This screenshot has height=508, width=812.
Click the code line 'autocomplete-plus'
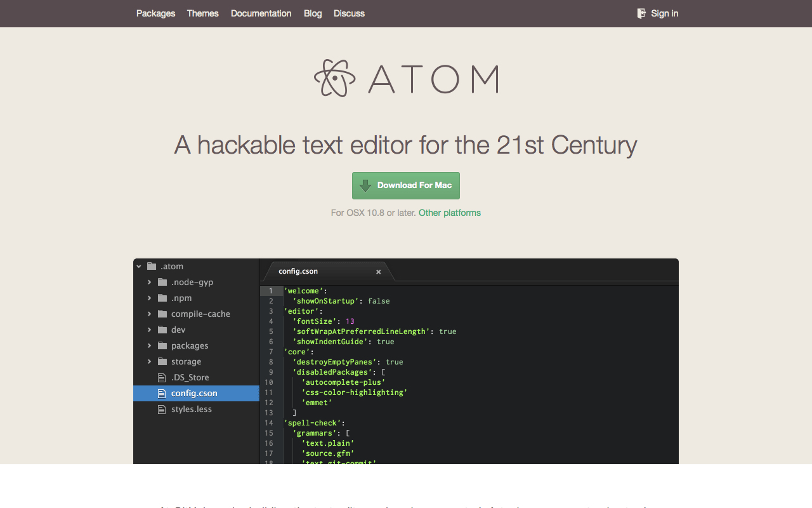pyautogui.click(x=343, y=382)
